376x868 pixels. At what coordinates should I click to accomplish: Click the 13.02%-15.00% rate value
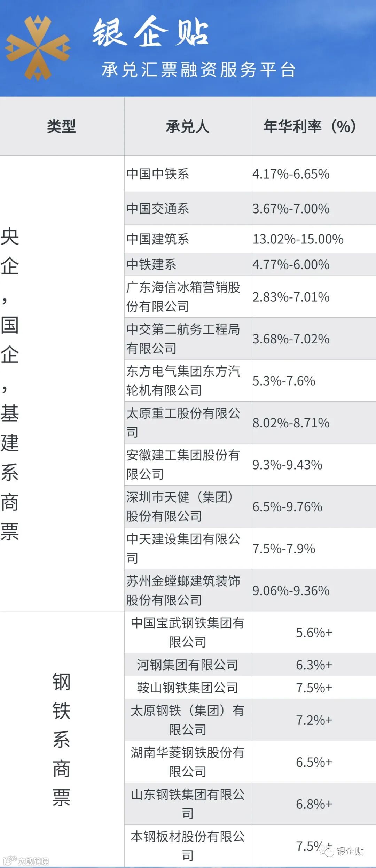(298, 239)
